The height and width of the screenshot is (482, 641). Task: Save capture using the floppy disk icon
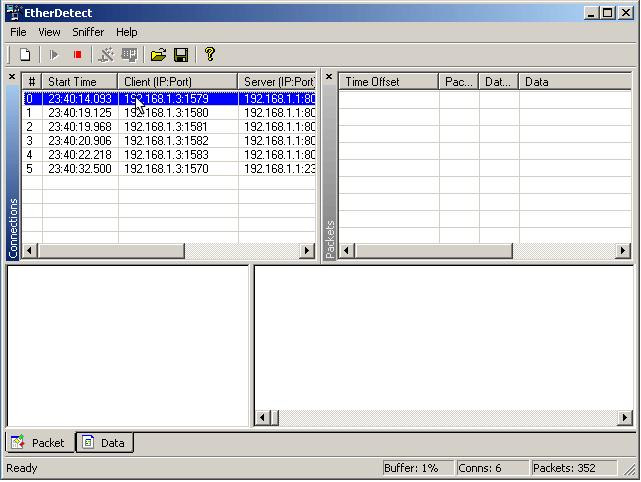coord(181,55)
